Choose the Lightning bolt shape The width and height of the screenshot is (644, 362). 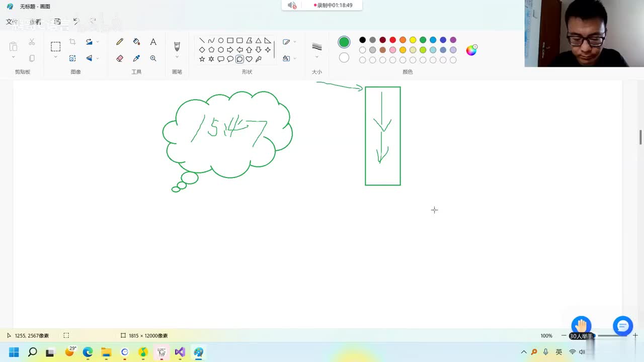tap(259, 59)
